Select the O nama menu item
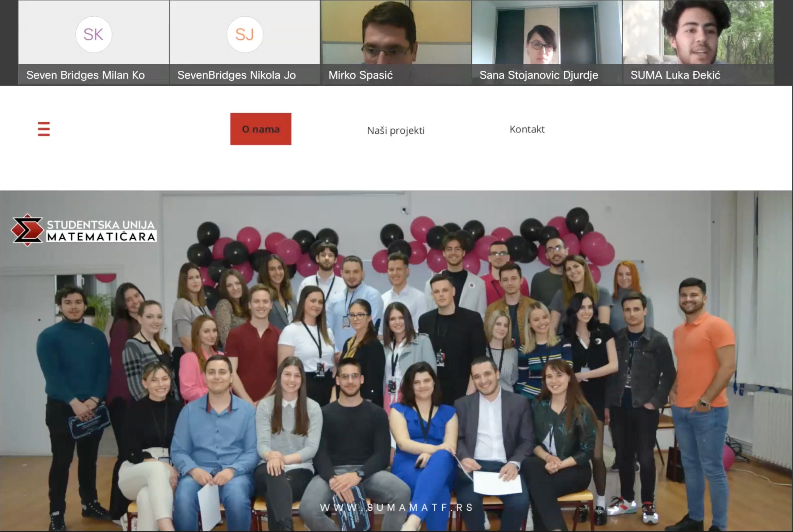This screenshot has width=793, height=532. [x=261, y=129]
